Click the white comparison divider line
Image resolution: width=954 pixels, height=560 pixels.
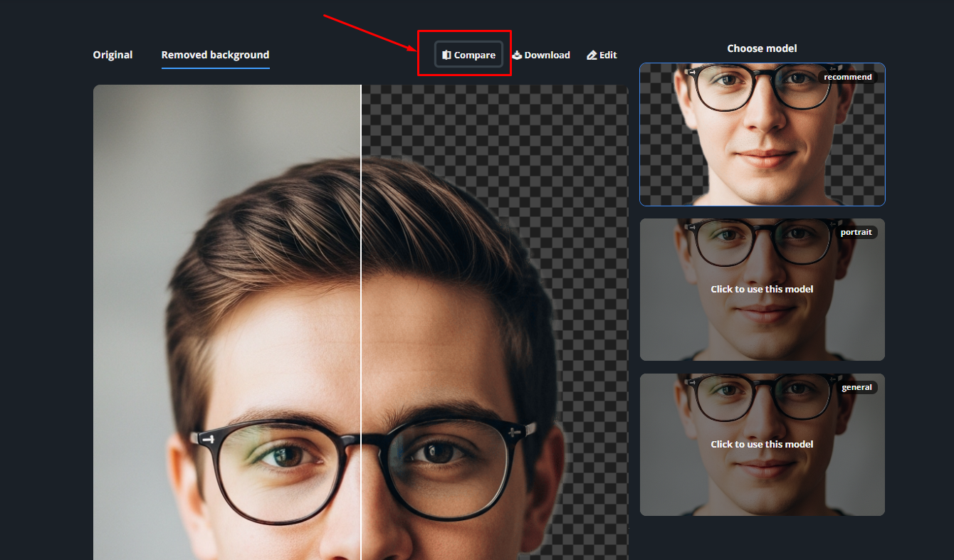(361, 320)
